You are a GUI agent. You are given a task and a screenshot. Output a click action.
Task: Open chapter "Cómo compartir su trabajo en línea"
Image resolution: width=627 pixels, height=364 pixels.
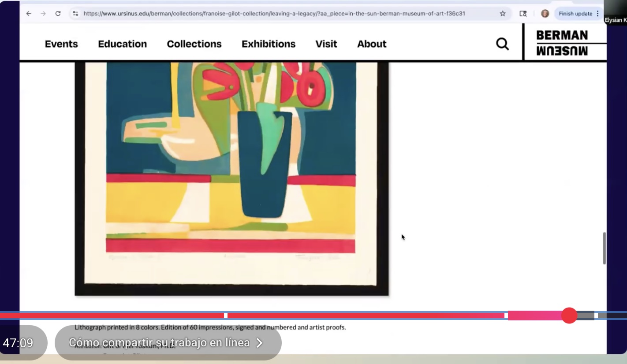[x=168, y=343]
